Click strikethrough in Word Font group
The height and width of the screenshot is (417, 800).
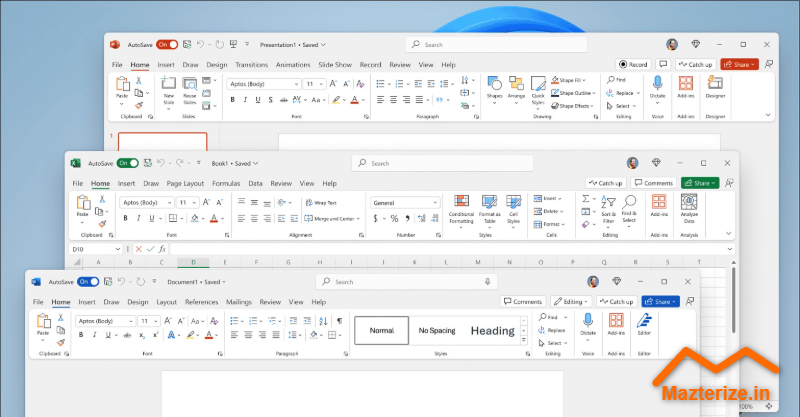coord(128,335)
